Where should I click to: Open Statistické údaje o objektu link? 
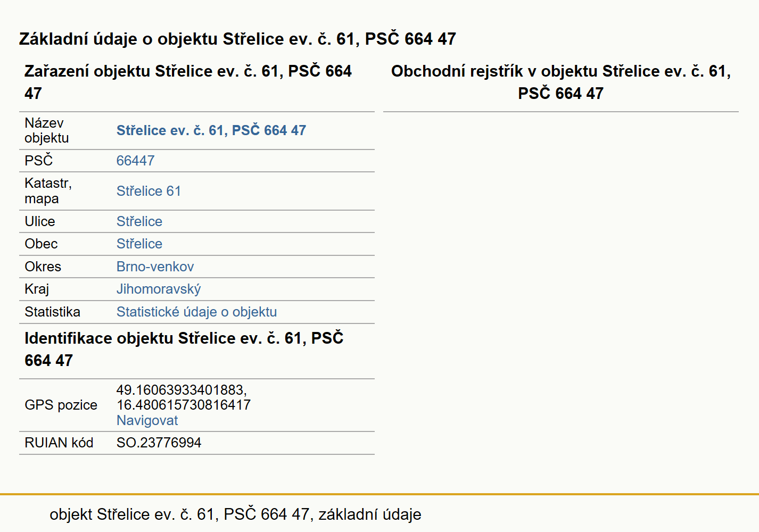(196, 312)
